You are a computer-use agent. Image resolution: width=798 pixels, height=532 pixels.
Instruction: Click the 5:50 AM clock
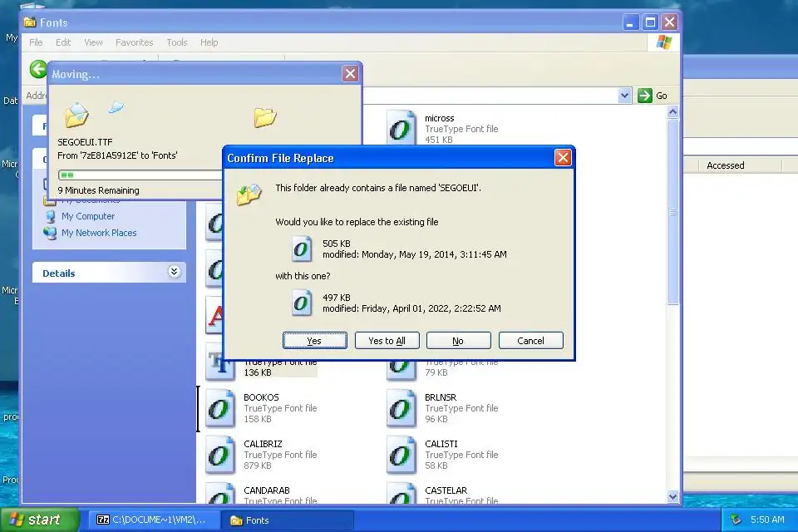767,520
